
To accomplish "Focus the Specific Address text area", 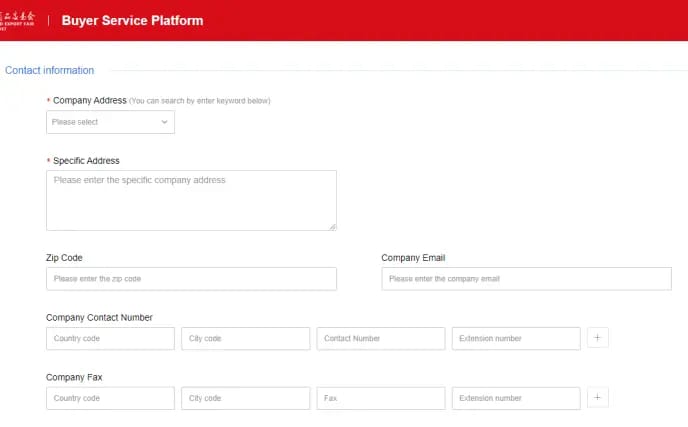I will [190, 200].
